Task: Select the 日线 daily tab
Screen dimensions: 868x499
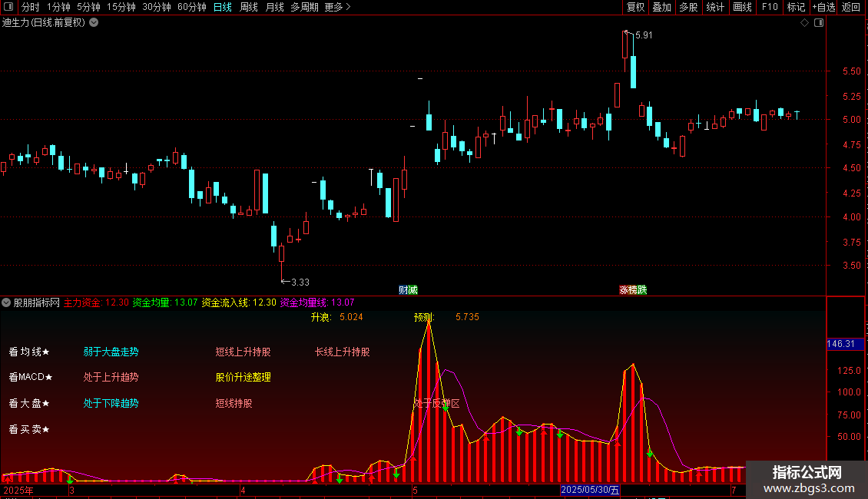Action: (x=223, y=7)
